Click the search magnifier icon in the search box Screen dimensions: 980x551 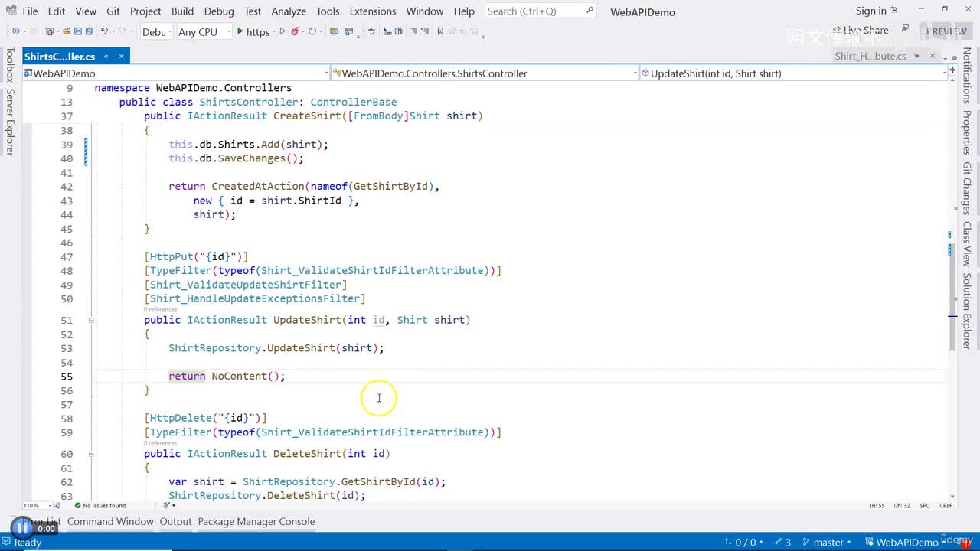point(590,11)
